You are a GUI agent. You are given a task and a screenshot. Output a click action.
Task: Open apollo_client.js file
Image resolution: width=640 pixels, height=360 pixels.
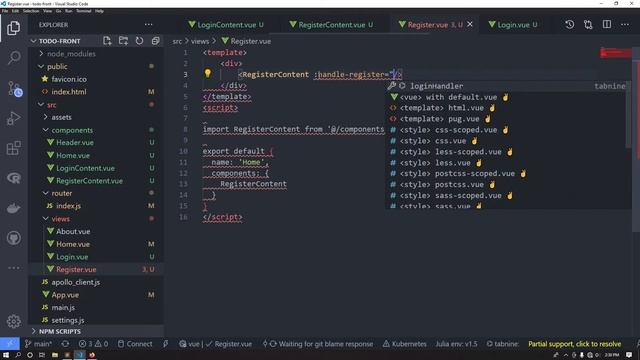(x=76, y=282)
